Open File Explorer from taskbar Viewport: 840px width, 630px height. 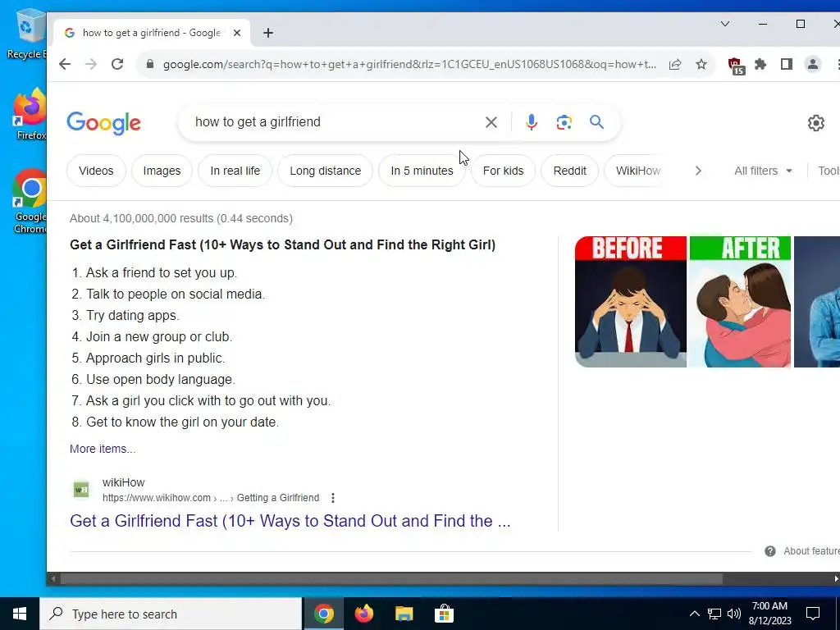coord(404,614)
